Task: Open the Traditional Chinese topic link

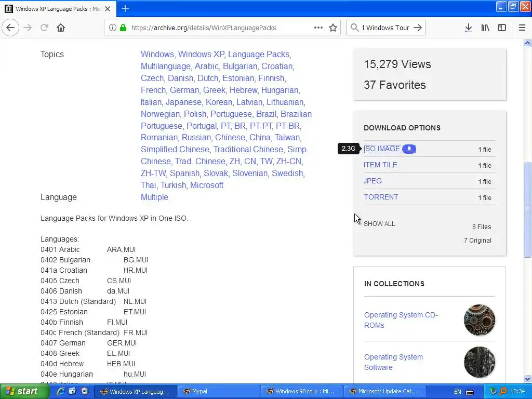Action: (248, 150)
